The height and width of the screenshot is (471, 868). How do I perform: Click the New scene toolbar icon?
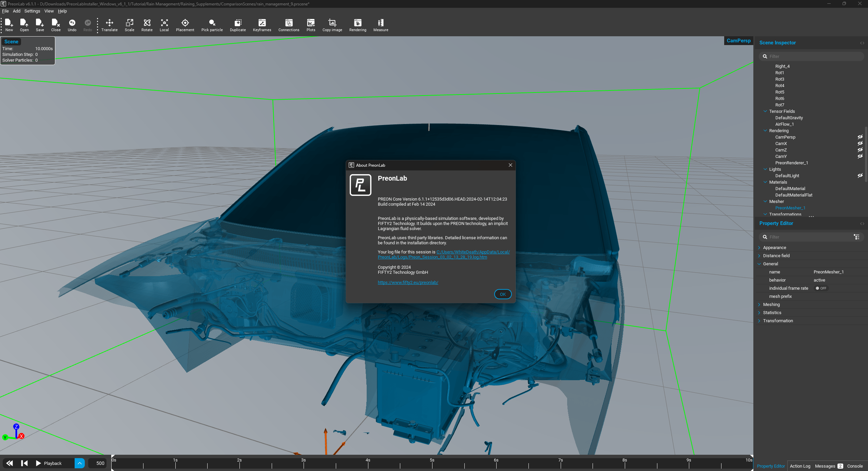point(9,25)
